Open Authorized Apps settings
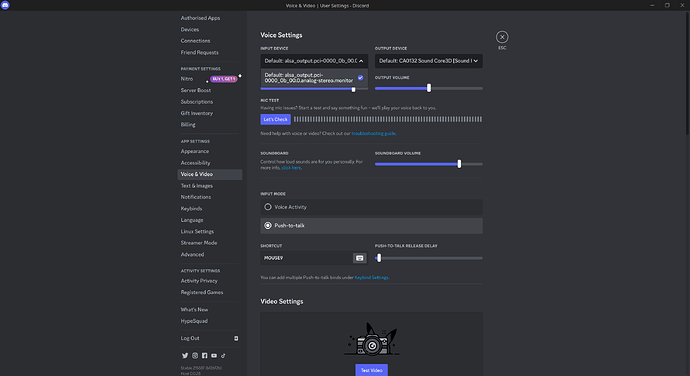This screenshot has width=690, height=376. [x=200, y=18]
